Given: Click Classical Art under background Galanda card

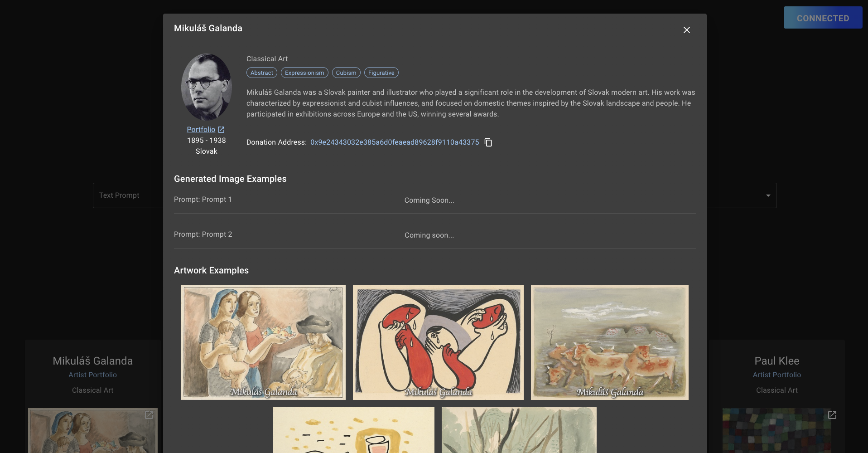Looking at the screenshot, I should pos(93,390).
